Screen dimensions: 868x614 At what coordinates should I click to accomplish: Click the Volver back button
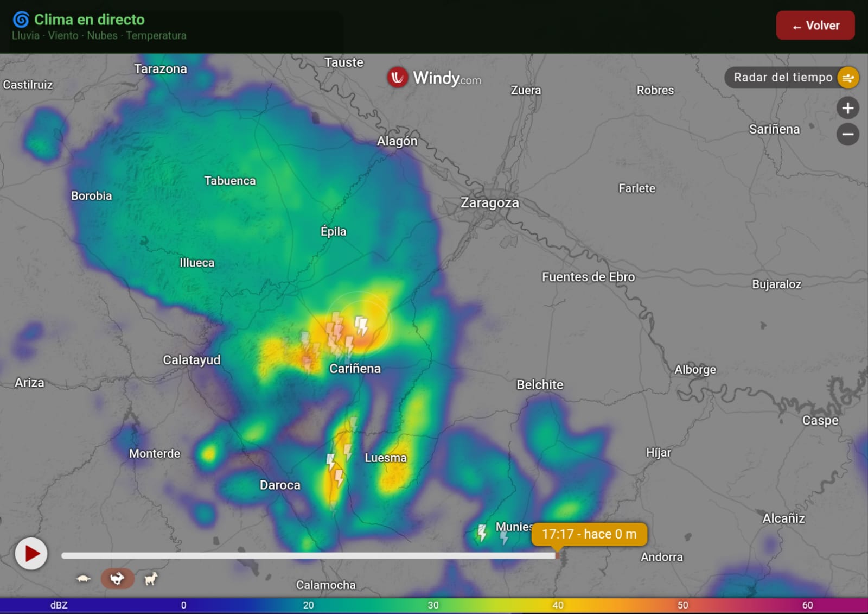(x=815, y=26)
